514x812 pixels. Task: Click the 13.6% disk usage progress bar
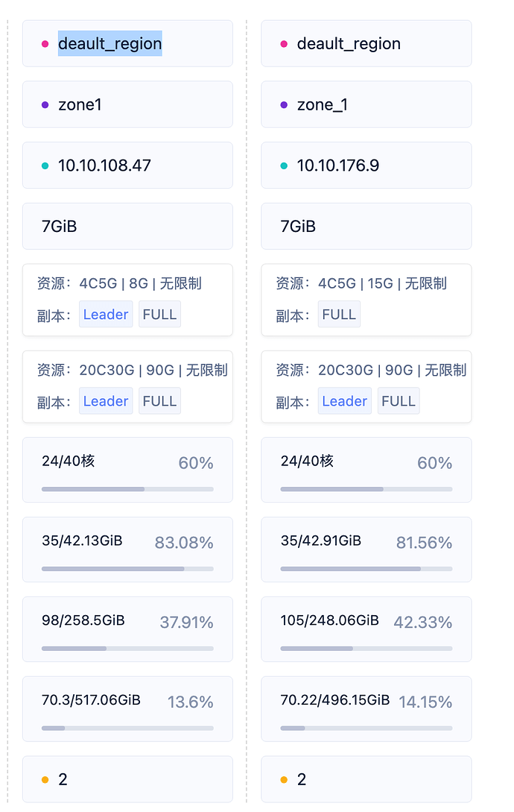pos(127,728)
